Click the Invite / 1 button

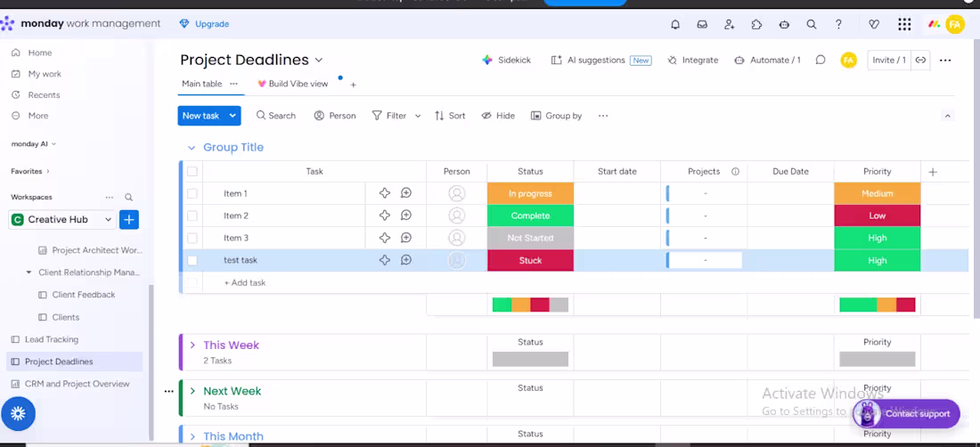[889, 60]
